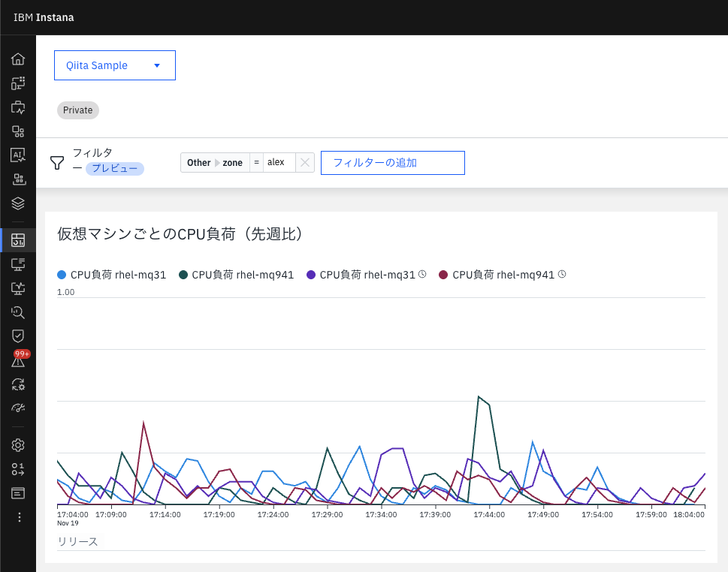The height and width of the screenshot is (572, 728).
Task: Click the Nov 19 date label
Action: click(68, 522)
